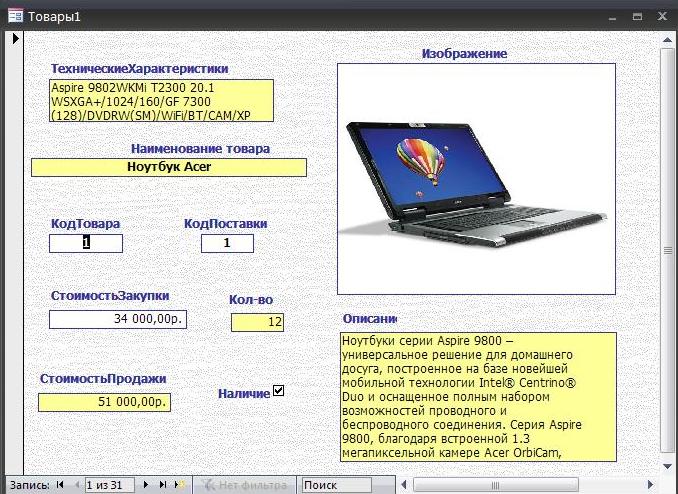678x494 pixels.
Task: Click the current record number field '1 из 31'
Action: click(x=110, y=485)
